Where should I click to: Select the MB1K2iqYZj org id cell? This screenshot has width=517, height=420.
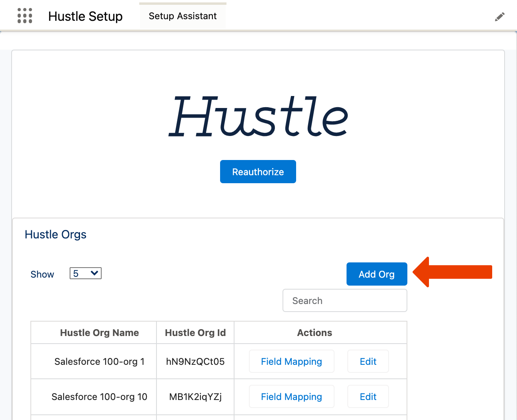point(195,396)
